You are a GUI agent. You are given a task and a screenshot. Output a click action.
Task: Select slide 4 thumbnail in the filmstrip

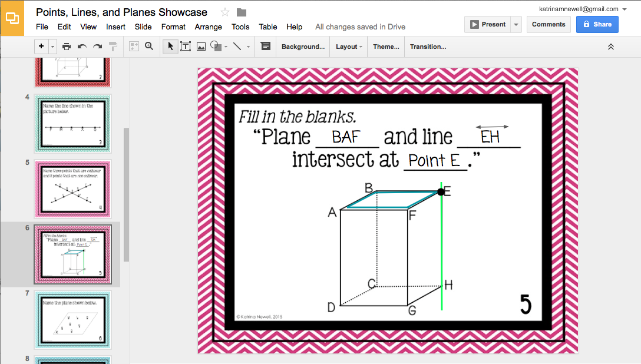pos(73,123)
